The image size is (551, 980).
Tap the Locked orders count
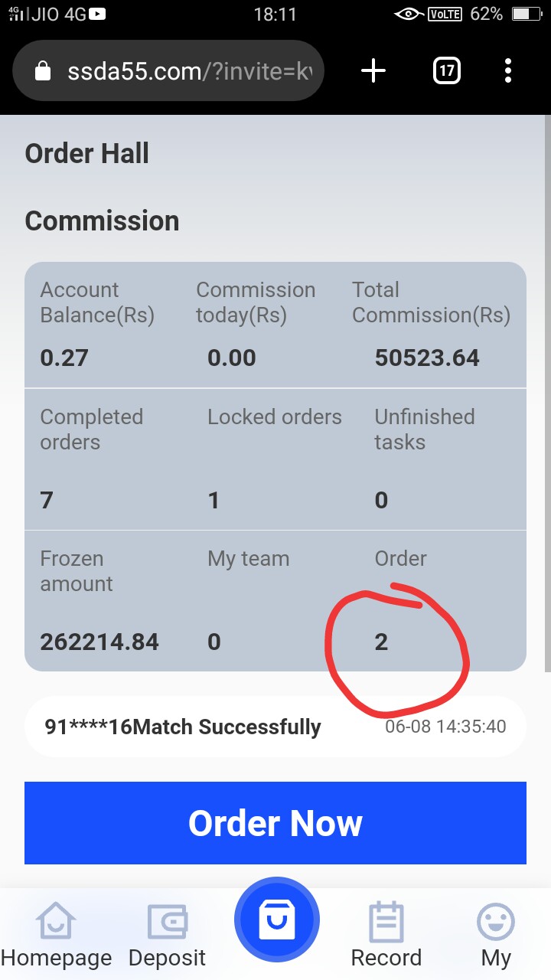[x=214, y=501]
